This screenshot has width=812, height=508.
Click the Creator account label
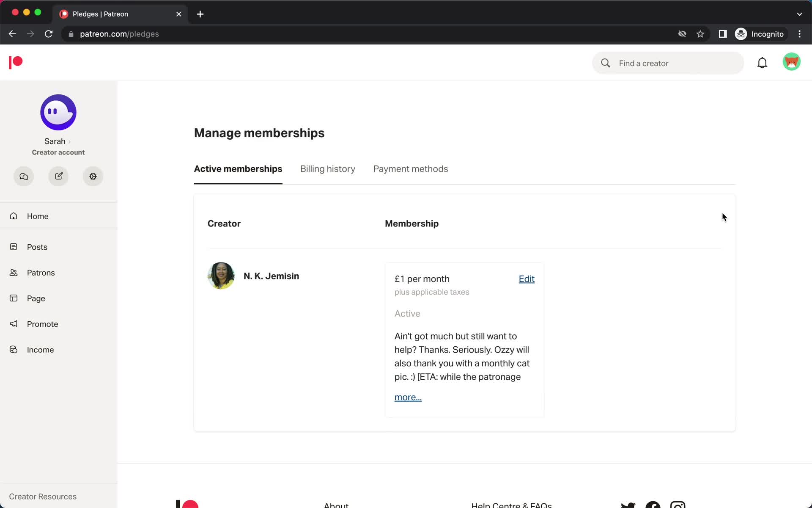58,152
